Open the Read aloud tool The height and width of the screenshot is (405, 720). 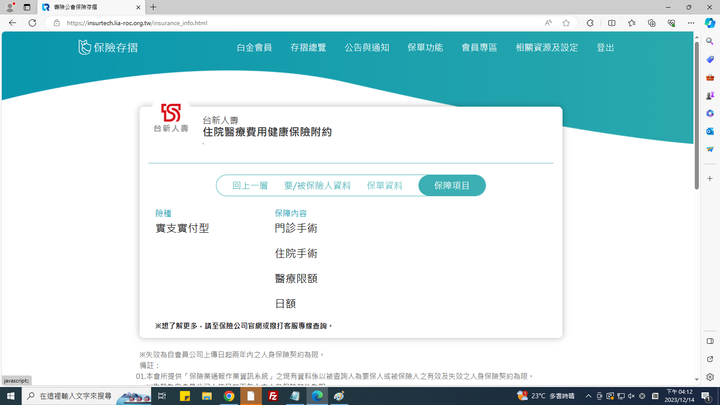tap(548, 23)
